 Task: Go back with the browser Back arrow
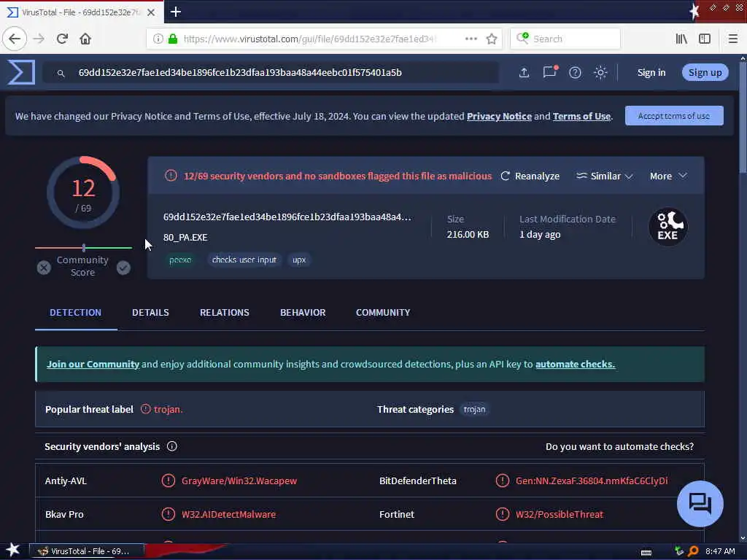pyautogui.click(x=15, y=39)
